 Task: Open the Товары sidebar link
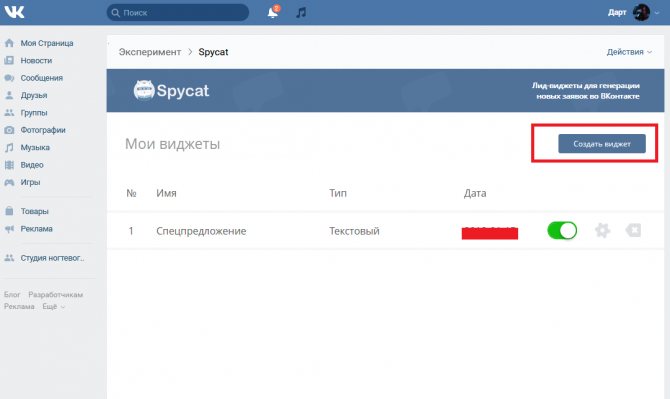[x=35, y=211]
